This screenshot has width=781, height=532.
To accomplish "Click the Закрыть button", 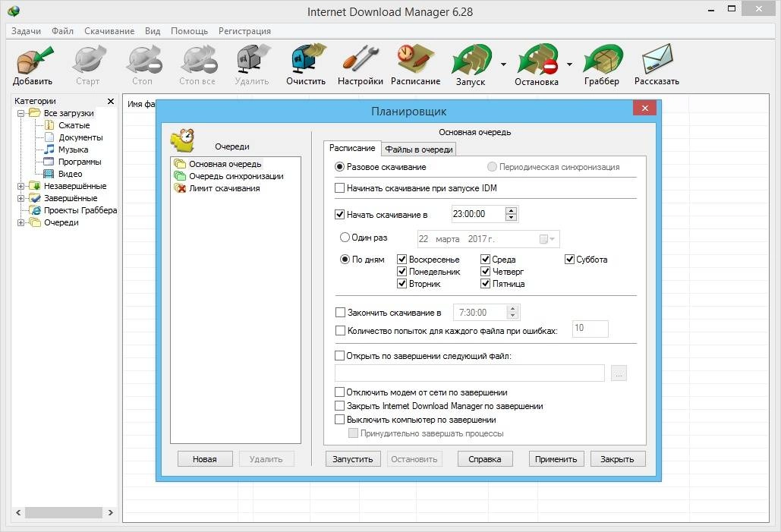I will click(x=618, y=459).
